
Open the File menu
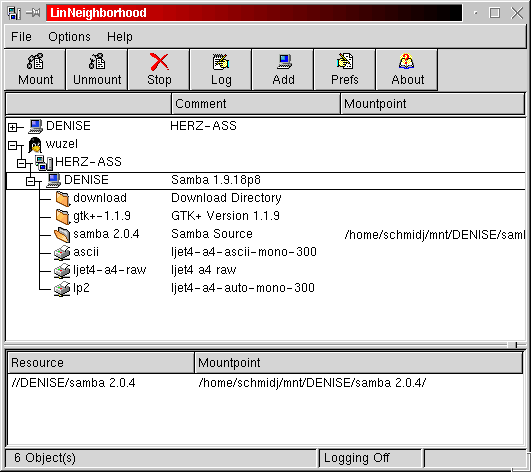pos(21,37)
